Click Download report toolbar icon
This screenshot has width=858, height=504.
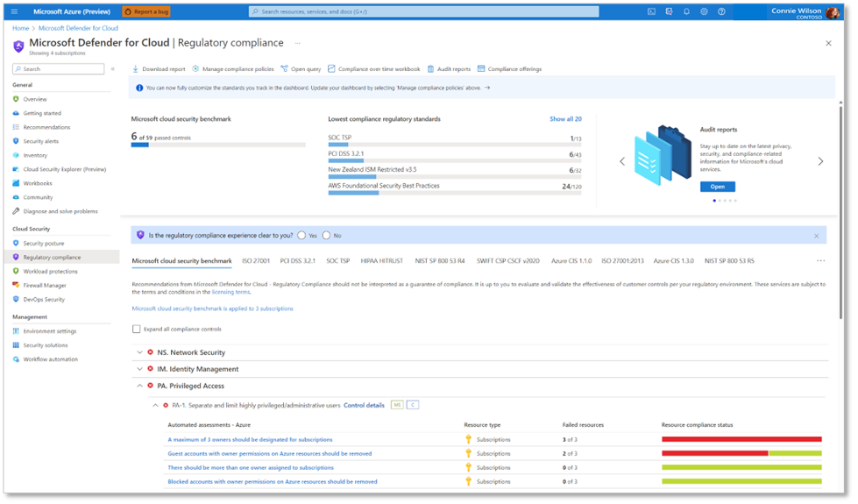click(136, 69)
